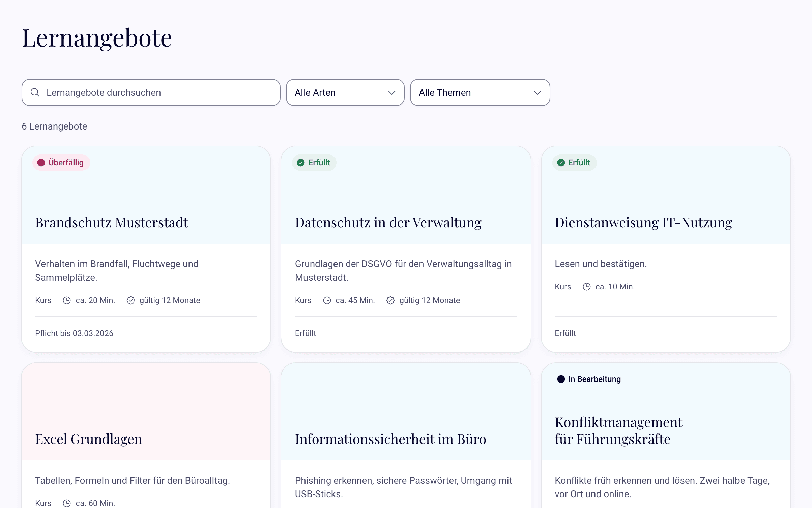This screenshot has height=508, width=812.
Task: Click clock icon beside ca. 60 Min.
Action: pos(67,503)
